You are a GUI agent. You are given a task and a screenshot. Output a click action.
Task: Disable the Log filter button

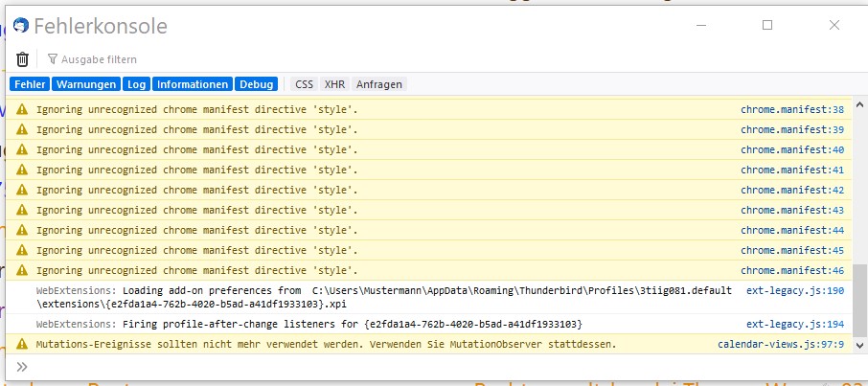point(137,84)
